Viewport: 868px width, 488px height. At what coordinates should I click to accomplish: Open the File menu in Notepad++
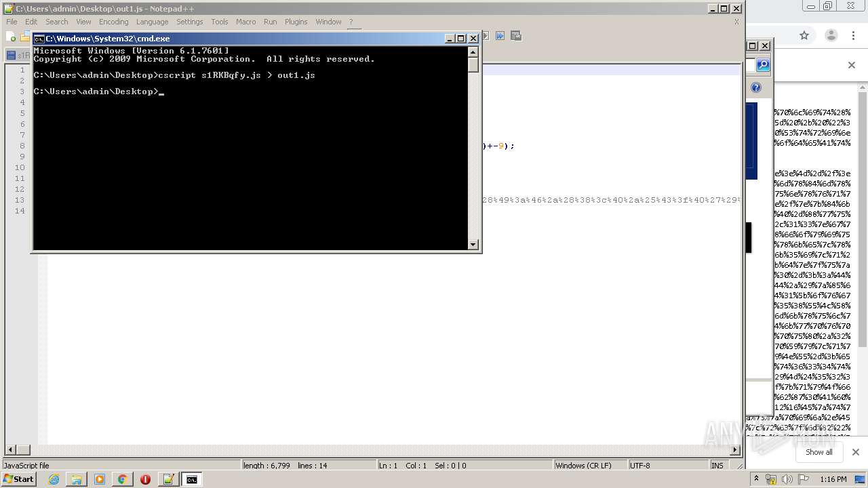tap(12, 22)
